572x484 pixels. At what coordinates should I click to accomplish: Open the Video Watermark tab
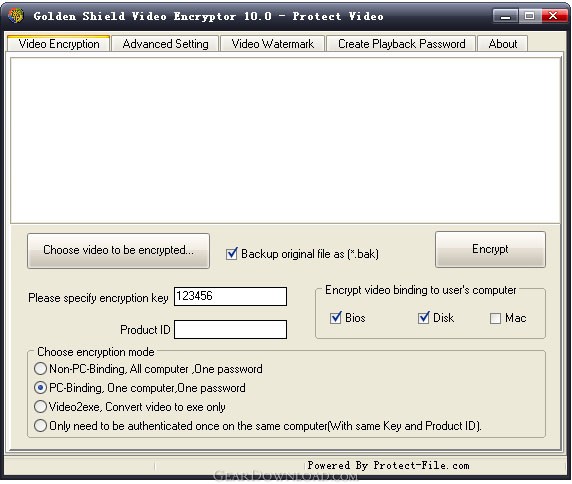coord(273,44)
